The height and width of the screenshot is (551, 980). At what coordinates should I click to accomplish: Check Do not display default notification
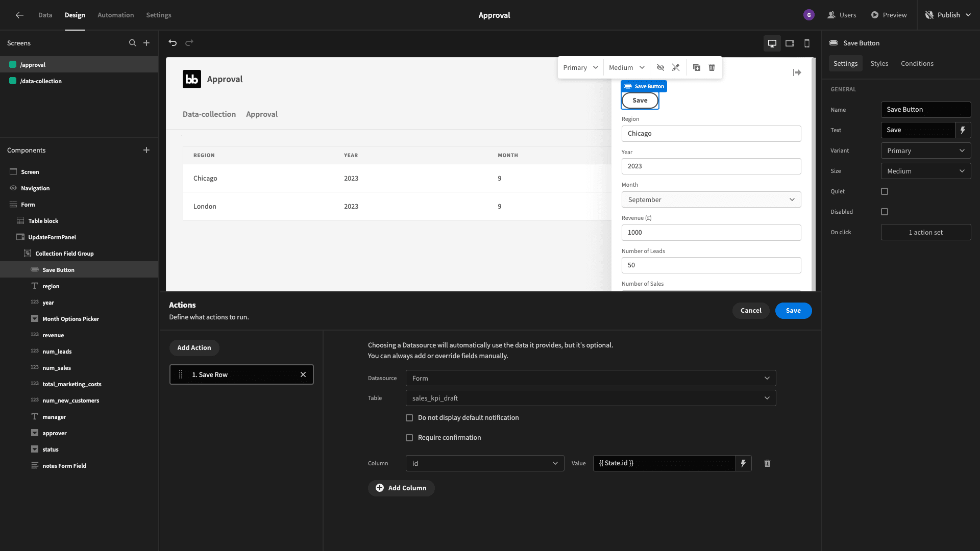(x=409, y=418)
